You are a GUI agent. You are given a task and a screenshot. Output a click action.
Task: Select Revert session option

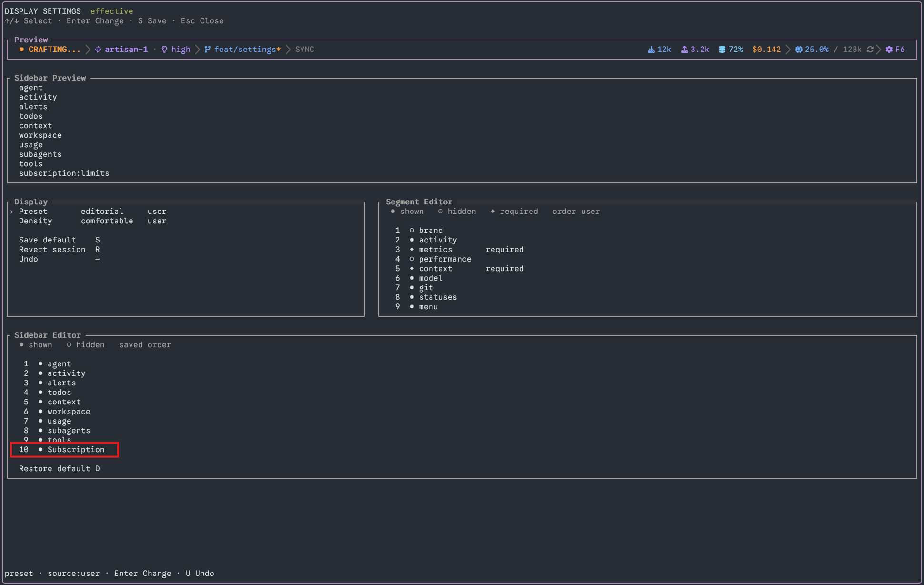pos(60,250)
